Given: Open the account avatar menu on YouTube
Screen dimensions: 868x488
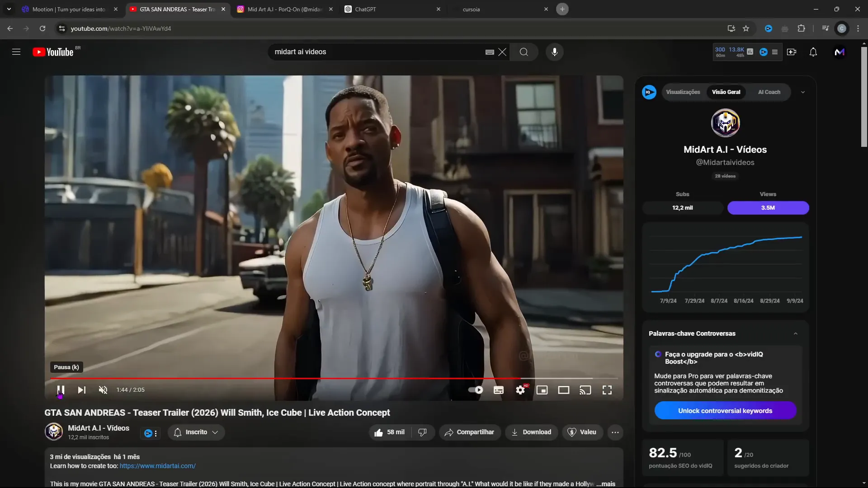Looking at the screenshot, I should coord(840,52).
